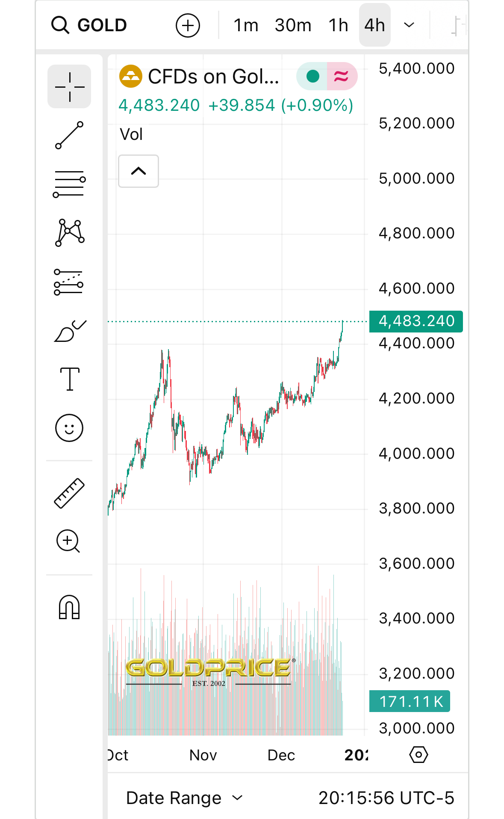Screen dimensions: 504x819
Task: Expand the timeframe dropdown chevron
Action: point(409,25)
